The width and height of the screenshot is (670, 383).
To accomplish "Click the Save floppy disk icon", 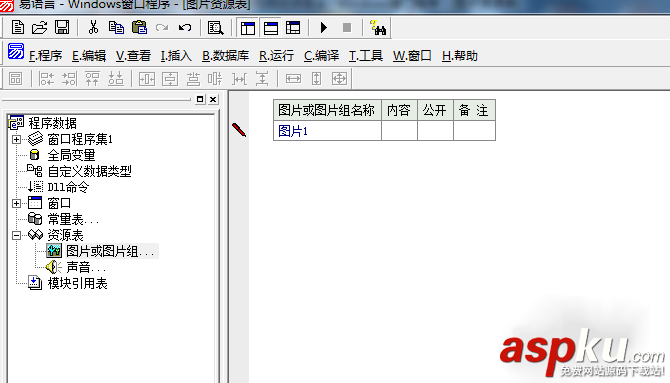I will [x=62, y=28].
